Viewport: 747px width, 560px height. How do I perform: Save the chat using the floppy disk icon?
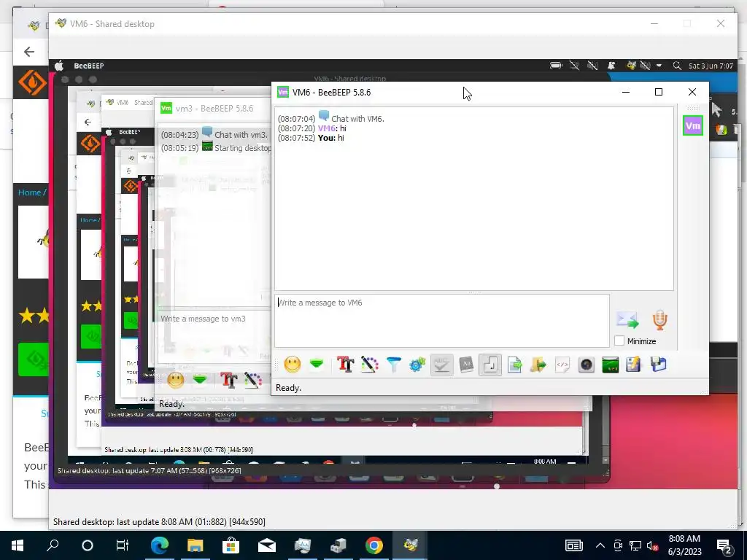(x=659, y=365)
